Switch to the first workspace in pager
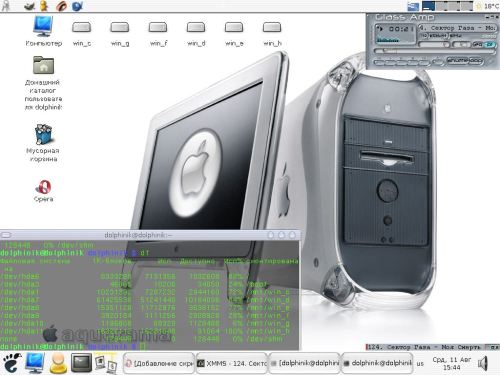 428,6
